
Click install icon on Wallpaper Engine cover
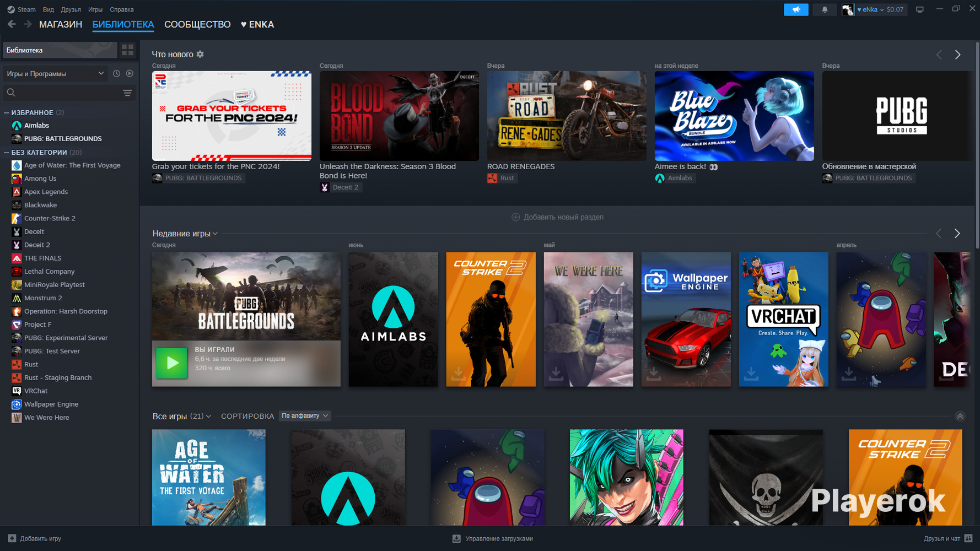tap(653, 374)
